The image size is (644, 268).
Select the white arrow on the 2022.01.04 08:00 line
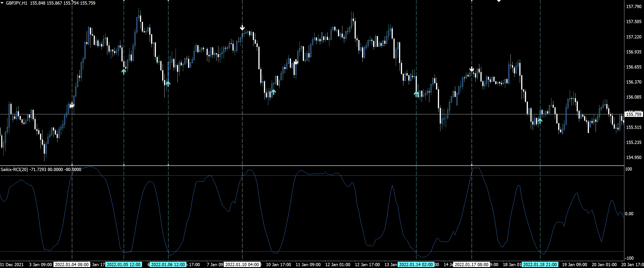coord(72,105)
